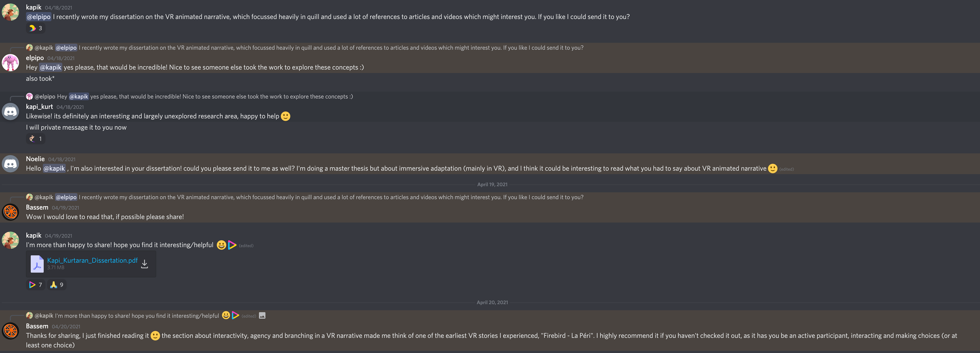Download the Kapi_Kurtaran_Dissertation.pdf file
Viewport: 980px width, 353px height.
tap(144, 264)
